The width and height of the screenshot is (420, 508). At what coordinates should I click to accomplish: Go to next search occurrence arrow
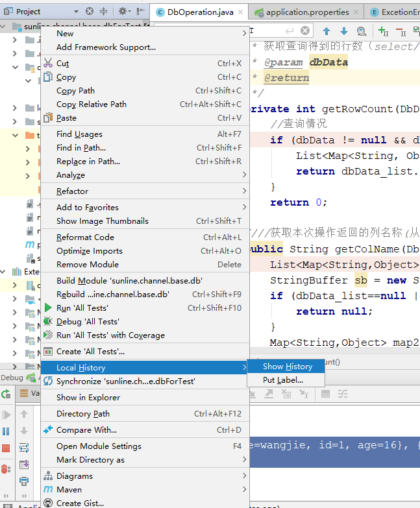pos(344,31)
